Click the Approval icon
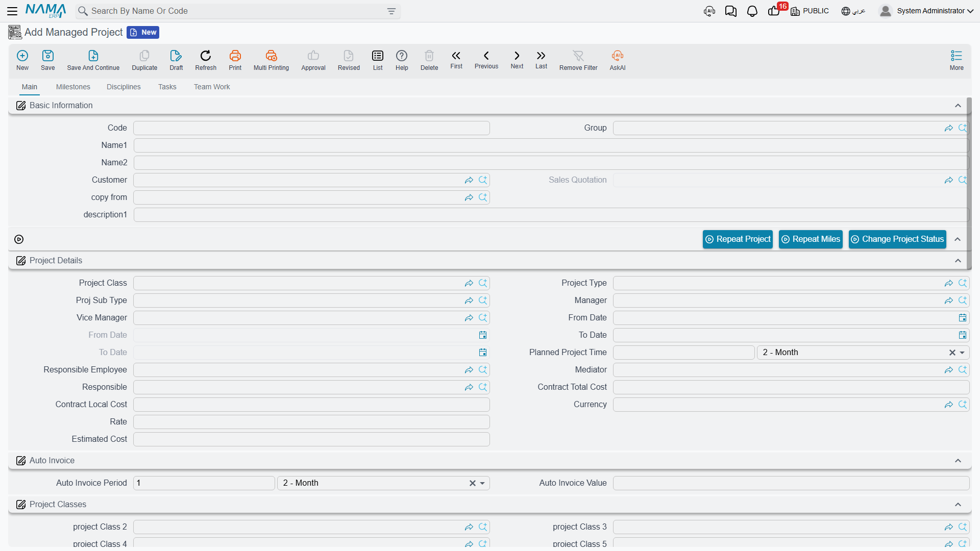This screenshot has height=551, width=980. coord(313,60)
